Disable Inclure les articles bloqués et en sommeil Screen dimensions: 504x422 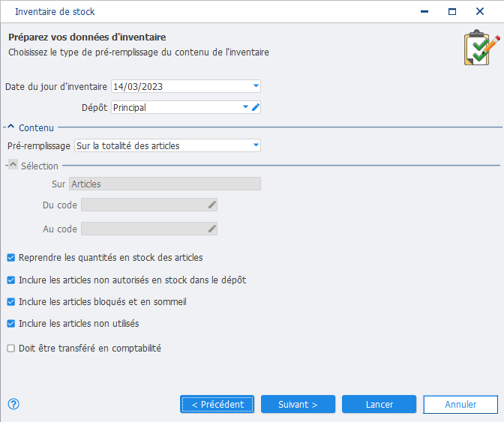click(x=11, y=302)
